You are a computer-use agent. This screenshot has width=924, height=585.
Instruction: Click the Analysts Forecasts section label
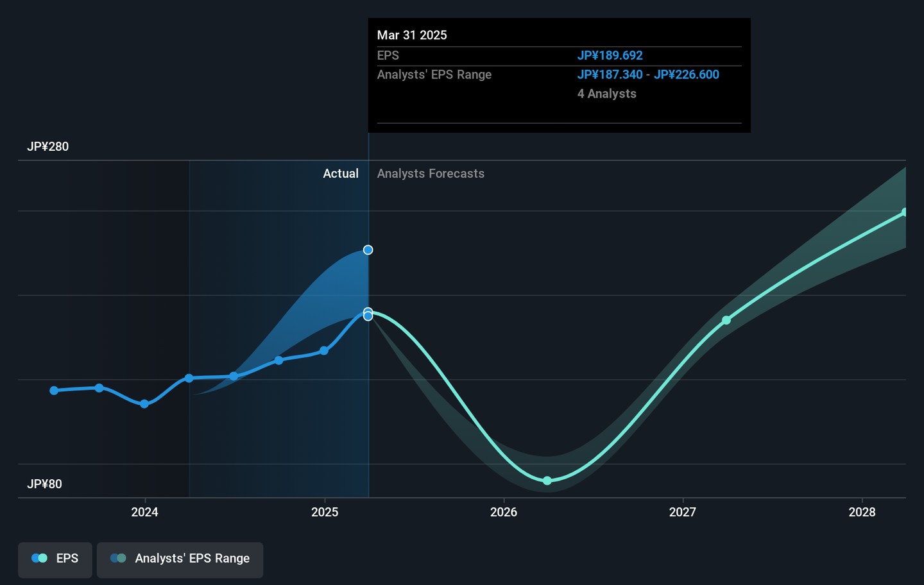click(x=431, y=174)
